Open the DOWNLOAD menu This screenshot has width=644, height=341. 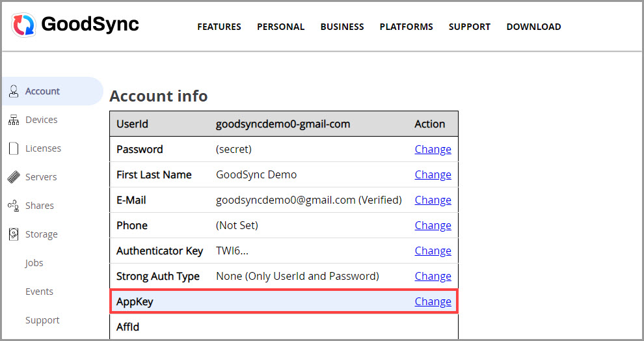point(533,27)
